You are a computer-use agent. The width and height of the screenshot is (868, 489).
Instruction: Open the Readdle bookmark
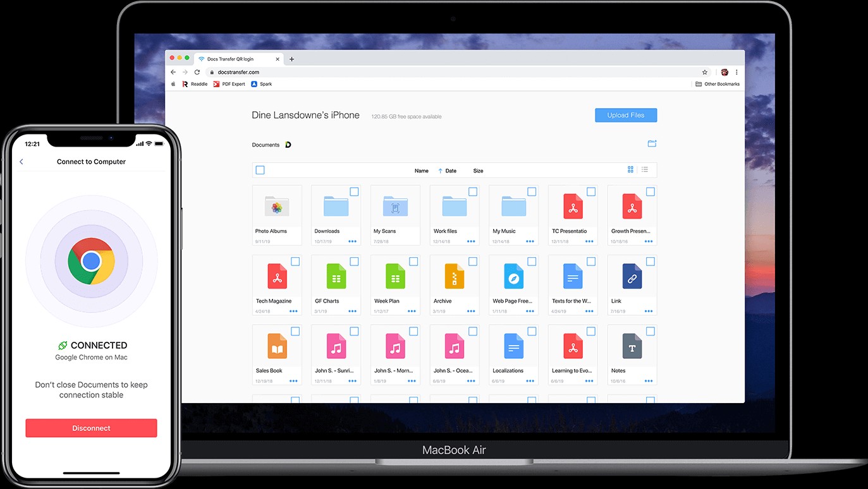pyautogui.click(x=195, y=83)
